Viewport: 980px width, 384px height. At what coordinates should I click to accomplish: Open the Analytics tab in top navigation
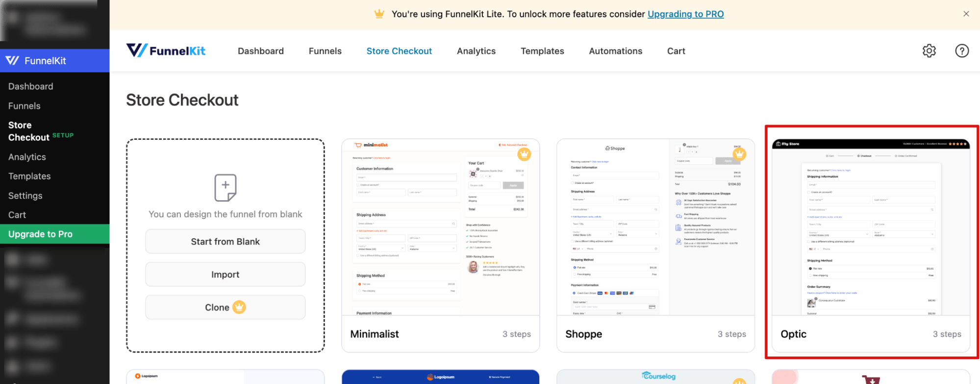476,51
